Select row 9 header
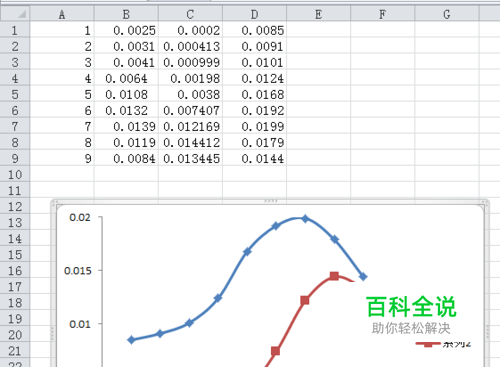The width and height of the screenshot is (500, 367). (x=15, y=158)
